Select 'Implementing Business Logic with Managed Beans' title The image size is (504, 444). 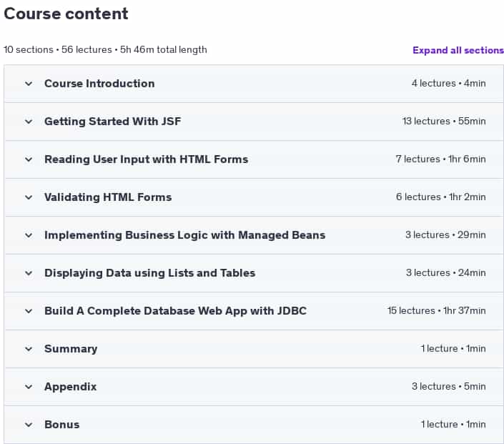(185, 235)
